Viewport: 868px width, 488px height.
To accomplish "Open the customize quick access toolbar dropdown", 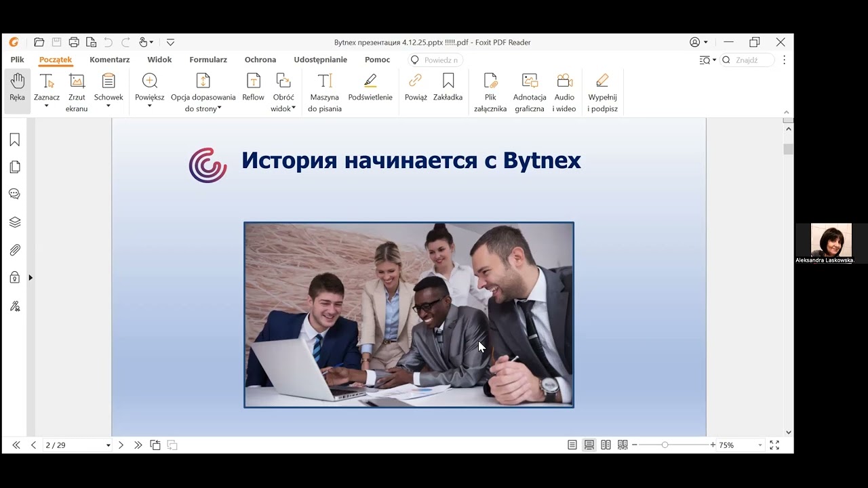I will [x=170, y=42].
